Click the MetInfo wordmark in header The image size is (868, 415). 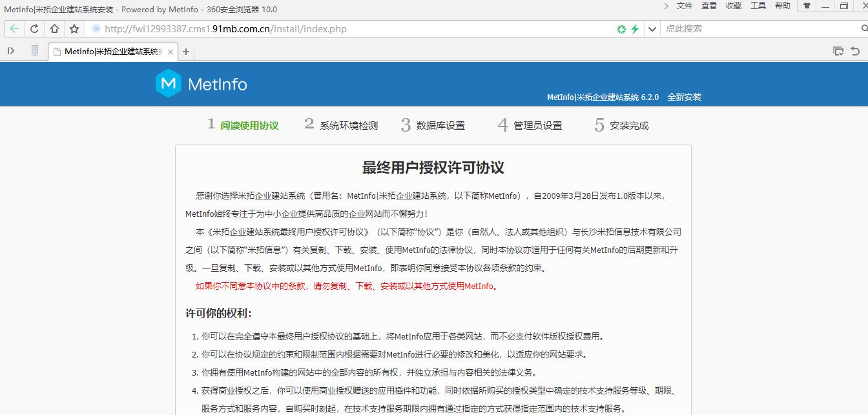click(218, 84)
